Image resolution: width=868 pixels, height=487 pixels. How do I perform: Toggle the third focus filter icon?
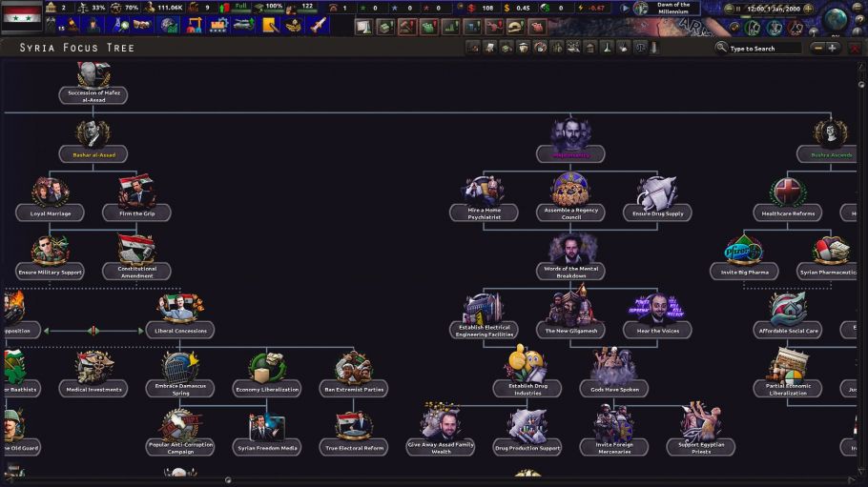(506, 49)
